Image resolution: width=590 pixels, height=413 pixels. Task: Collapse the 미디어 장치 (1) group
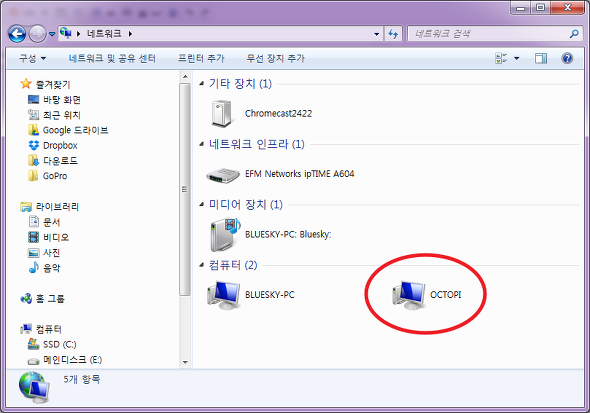coord(202,205)
